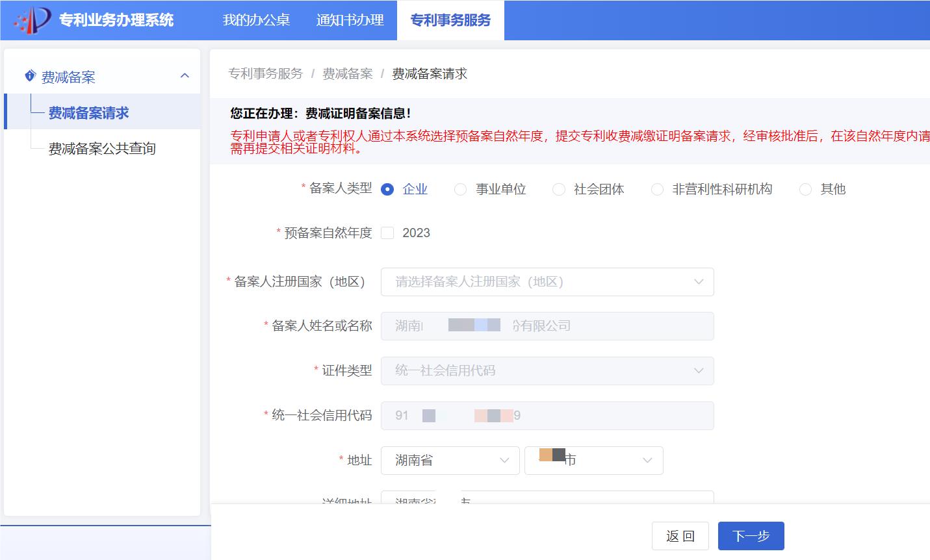Select 非营利性科研机构 option
930x560 pixels.
(657, 189)
